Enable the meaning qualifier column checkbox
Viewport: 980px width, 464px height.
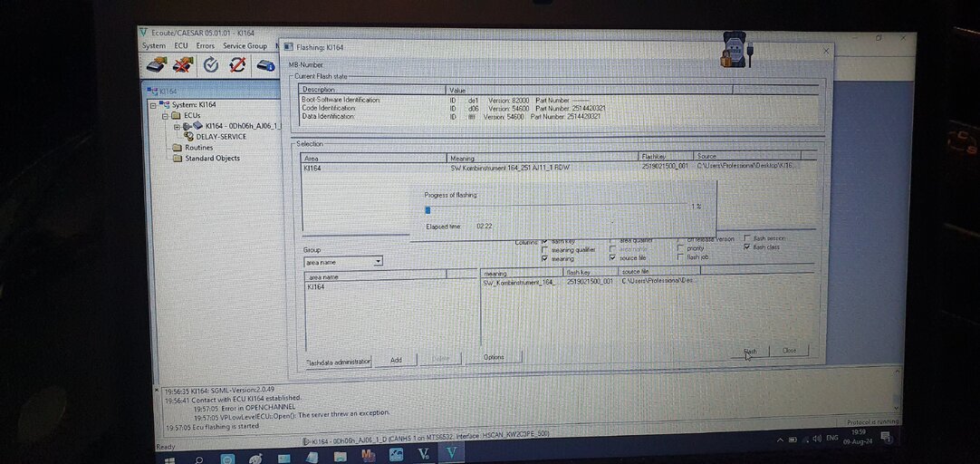click(x=545, y=249)
